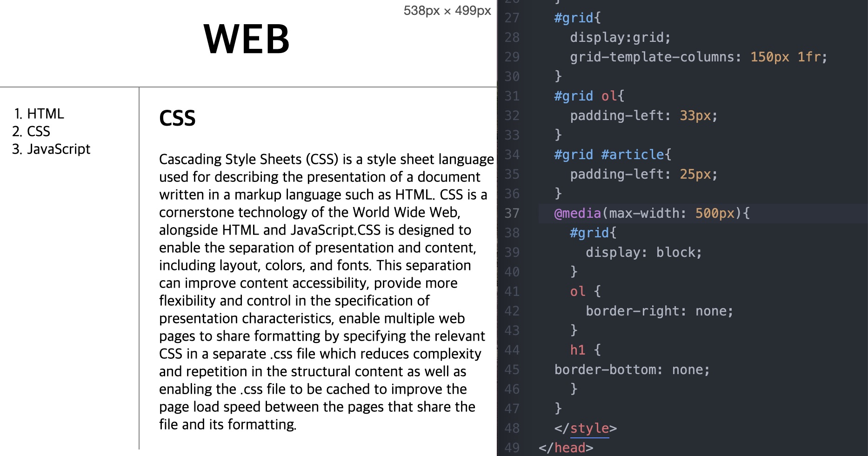
Task: Click line number 35 in the gutter
Action: coord(512,174)
